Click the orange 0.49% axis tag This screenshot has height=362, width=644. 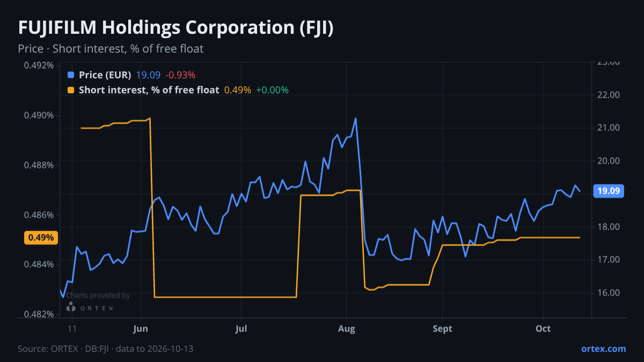[x=41, y=238]
